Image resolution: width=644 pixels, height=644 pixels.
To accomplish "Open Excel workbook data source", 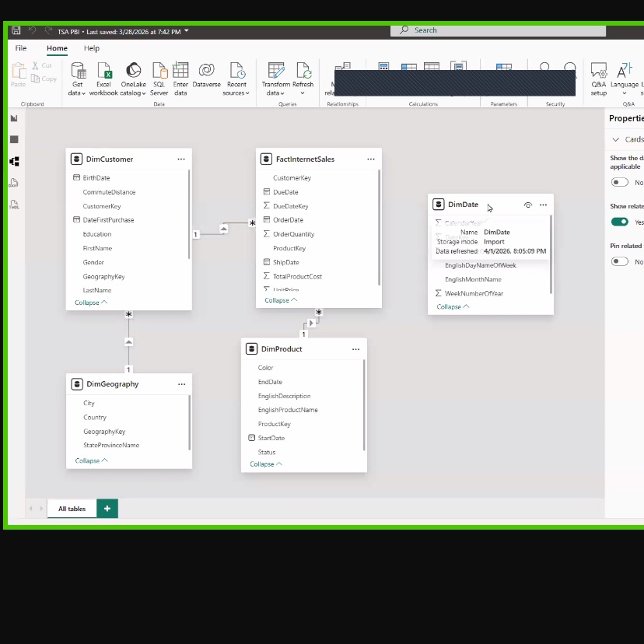I will coord(103,79).
